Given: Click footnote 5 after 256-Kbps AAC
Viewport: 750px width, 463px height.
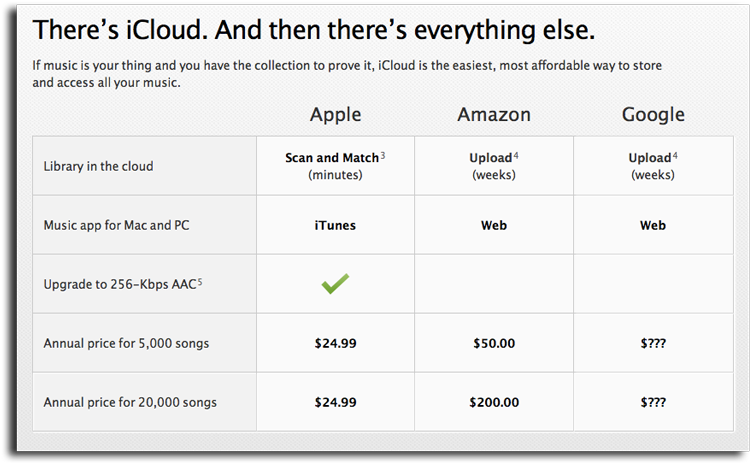Looking at the screenshot, I should point(200,282).
